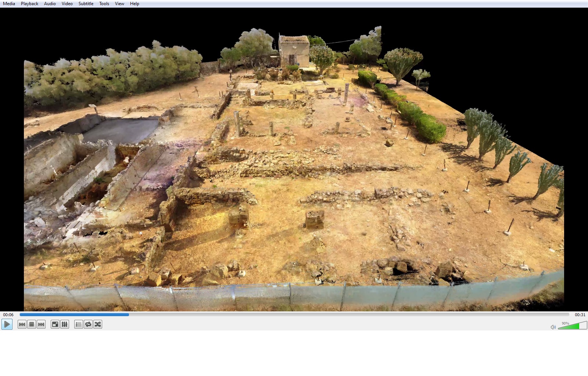Open the View menu
This screenshot has width=588, height=376.
[119, 4]
